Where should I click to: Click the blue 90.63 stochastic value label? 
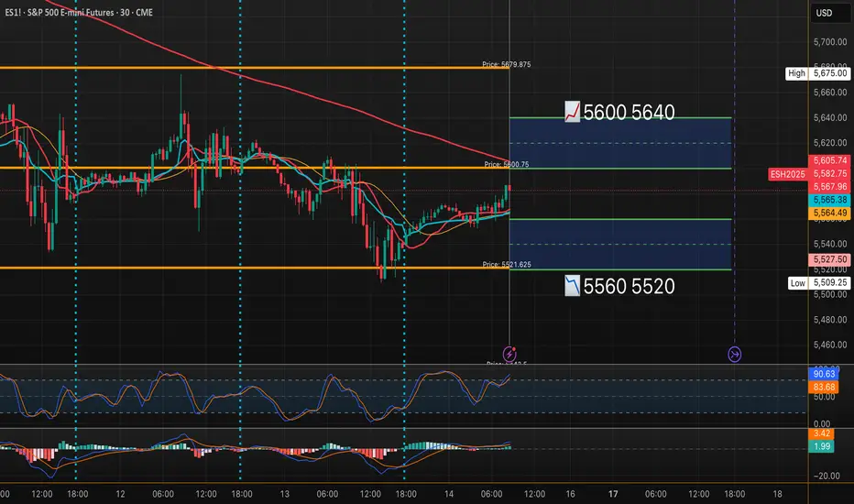pos(824,374)
